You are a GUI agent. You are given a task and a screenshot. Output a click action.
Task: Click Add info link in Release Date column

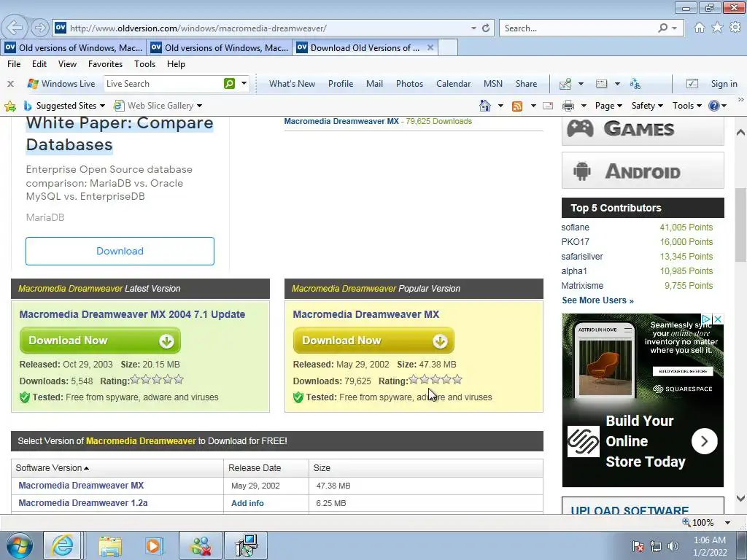[x=247, y=503]
